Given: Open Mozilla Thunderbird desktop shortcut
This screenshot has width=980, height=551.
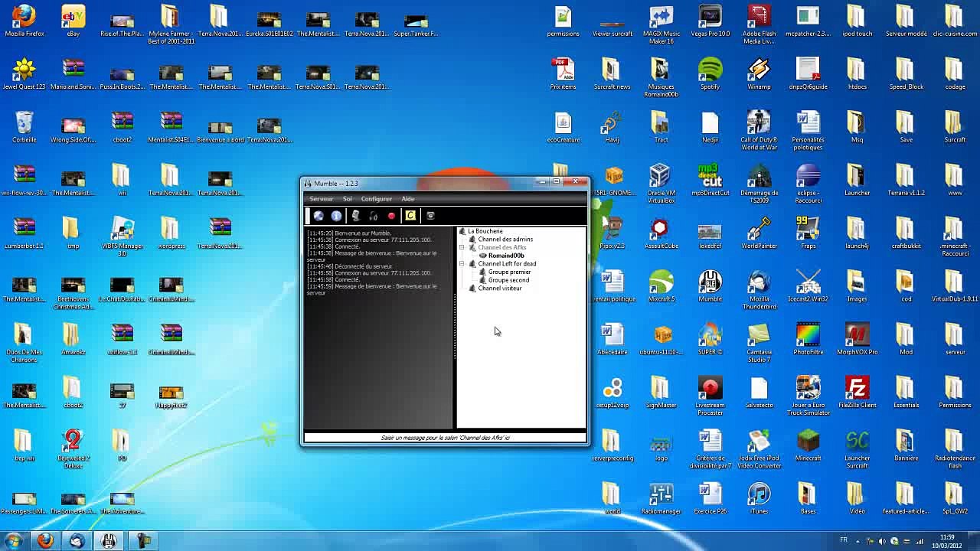Looking at the screenshot, I should (759, 289).
